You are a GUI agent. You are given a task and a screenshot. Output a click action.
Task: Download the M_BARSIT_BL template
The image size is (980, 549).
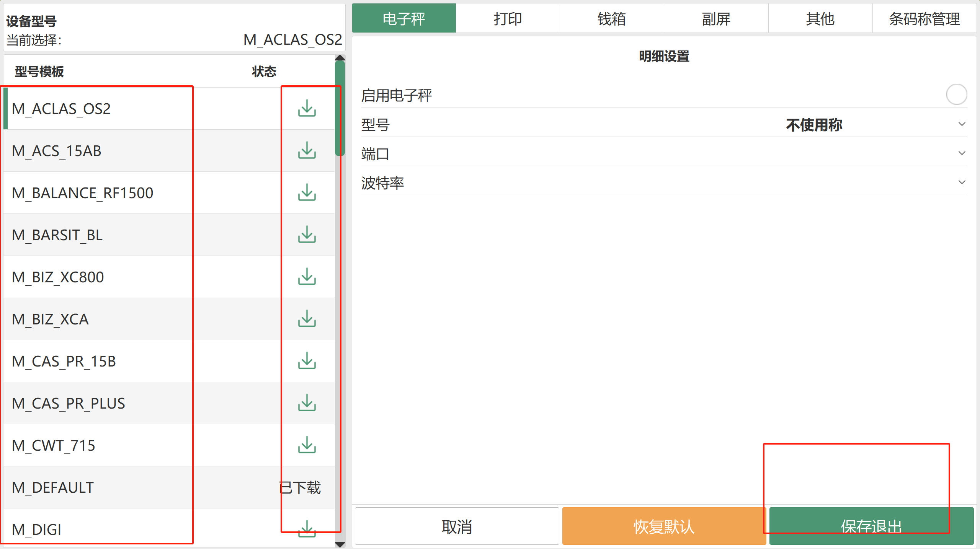point(307,235)
